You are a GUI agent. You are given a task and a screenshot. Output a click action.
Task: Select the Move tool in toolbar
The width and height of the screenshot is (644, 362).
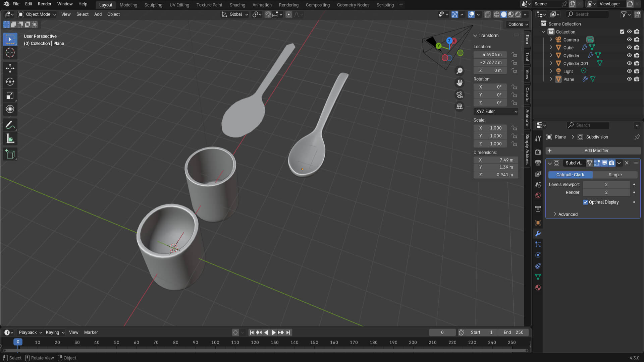(x=10, y=68)
